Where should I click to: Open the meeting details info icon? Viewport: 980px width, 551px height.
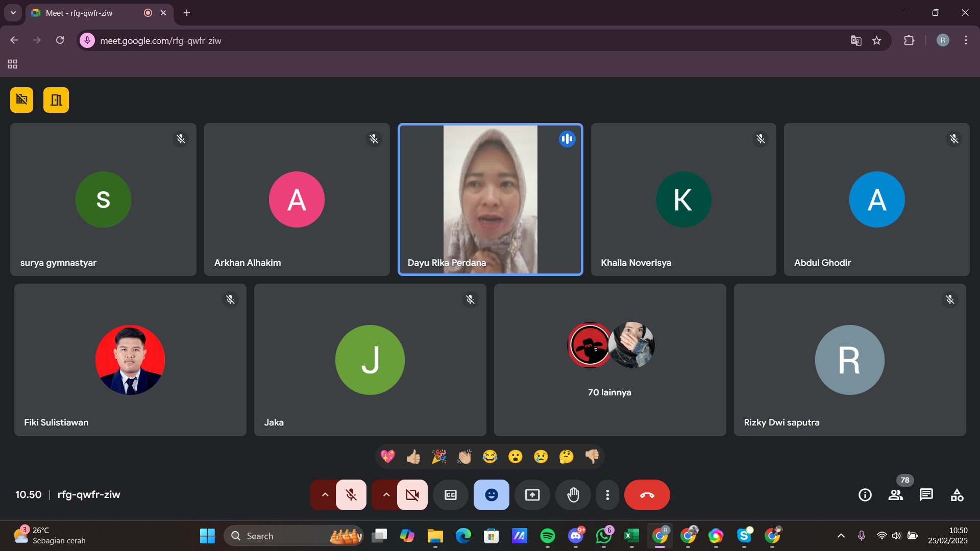865,495
